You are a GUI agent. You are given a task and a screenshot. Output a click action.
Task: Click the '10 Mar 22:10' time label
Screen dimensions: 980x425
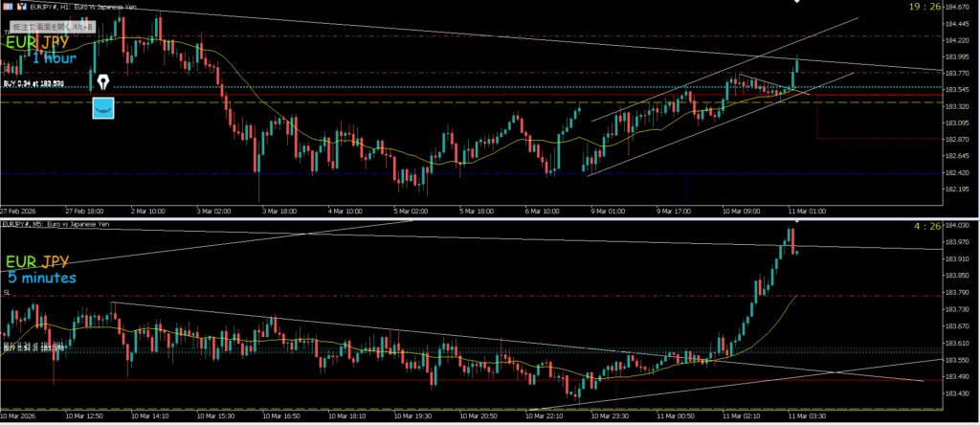pyautogui.click(x=544, y=415)
